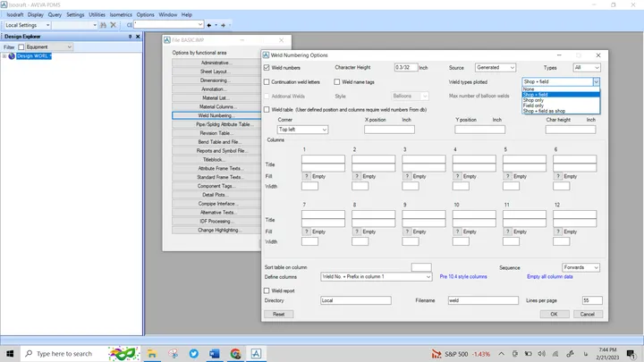644x362 pixels.
Task: Click 'Empty all column data' link
Action: (549, 276)
